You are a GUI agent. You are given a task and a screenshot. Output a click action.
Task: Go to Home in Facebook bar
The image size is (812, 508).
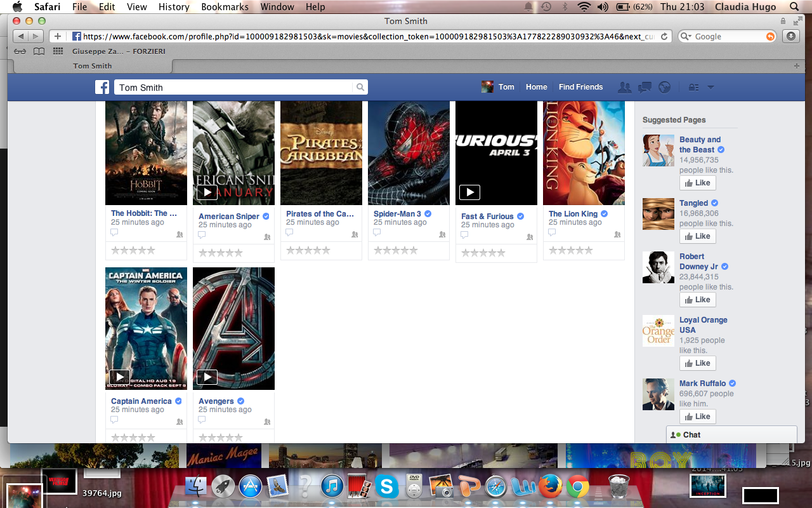tap(536, 87)
